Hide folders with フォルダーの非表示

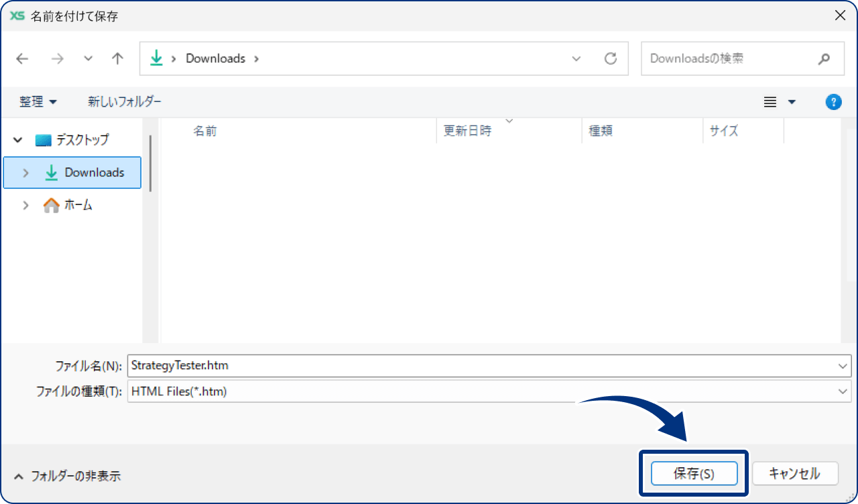pos(67,477)
